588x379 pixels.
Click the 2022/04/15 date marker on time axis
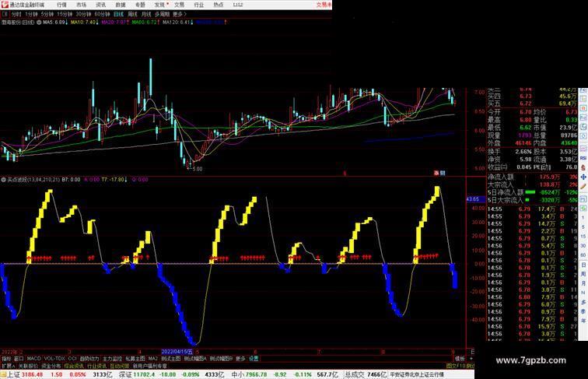click(177, 352)
